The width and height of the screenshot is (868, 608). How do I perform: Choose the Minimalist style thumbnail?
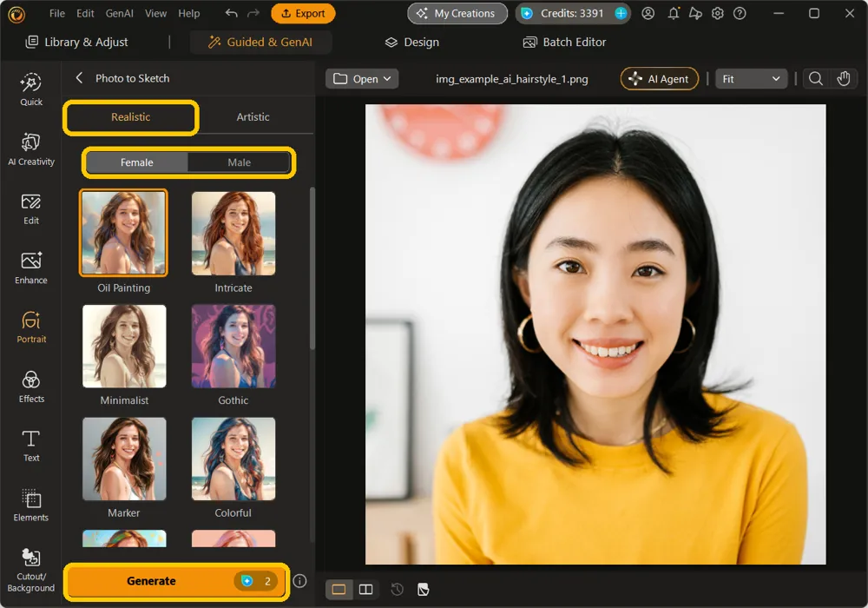(x=124, y=346)
